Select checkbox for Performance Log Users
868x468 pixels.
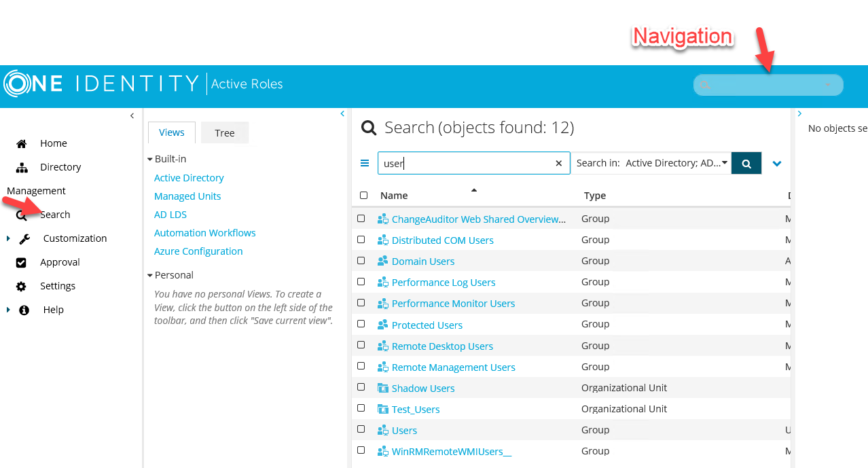[x=361, y=282]
